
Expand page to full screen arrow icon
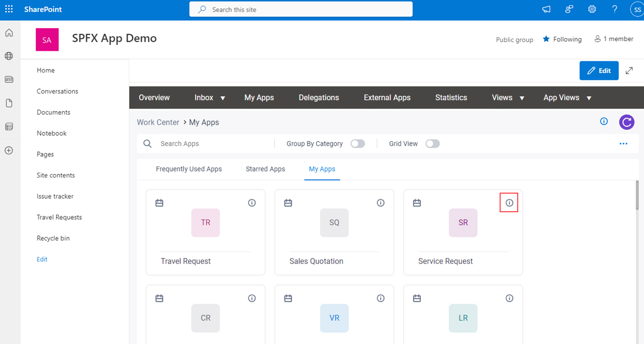pos(629,71)
